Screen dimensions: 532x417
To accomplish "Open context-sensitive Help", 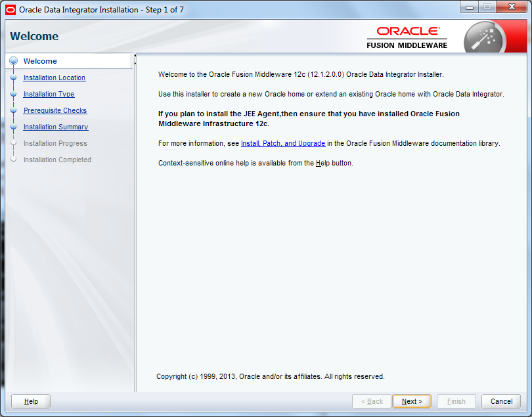I will 30,401.
